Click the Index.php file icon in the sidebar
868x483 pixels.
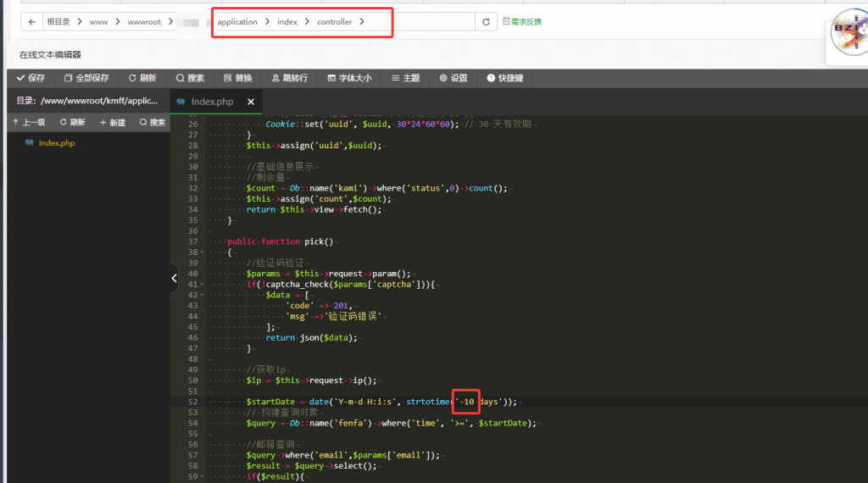[x=29, y=142]
